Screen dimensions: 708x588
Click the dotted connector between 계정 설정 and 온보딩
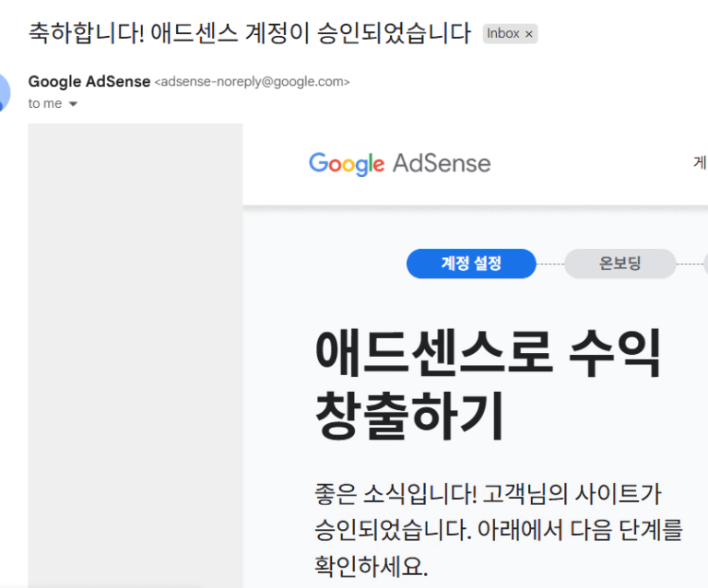(x=550, y=264)
